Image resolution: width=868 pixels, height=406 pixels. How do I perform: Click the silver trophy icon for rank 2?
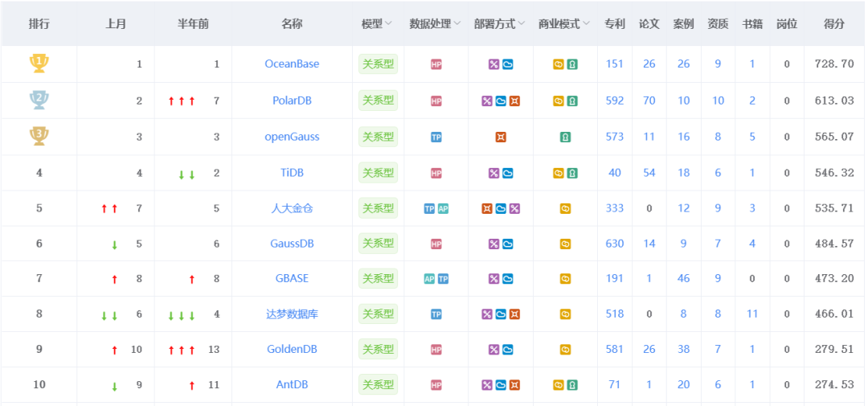39,100
